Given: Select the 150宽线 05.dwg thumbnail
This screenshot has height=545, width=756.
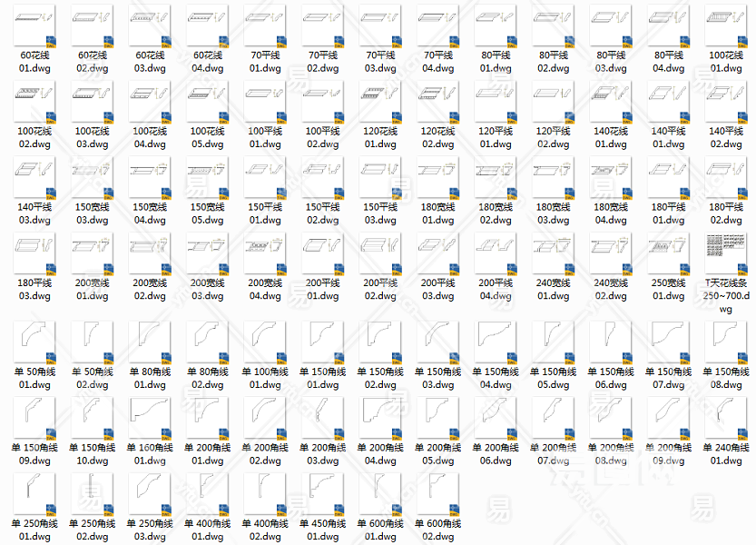Looking at the screenshot, I should click(x=208, y=178).
